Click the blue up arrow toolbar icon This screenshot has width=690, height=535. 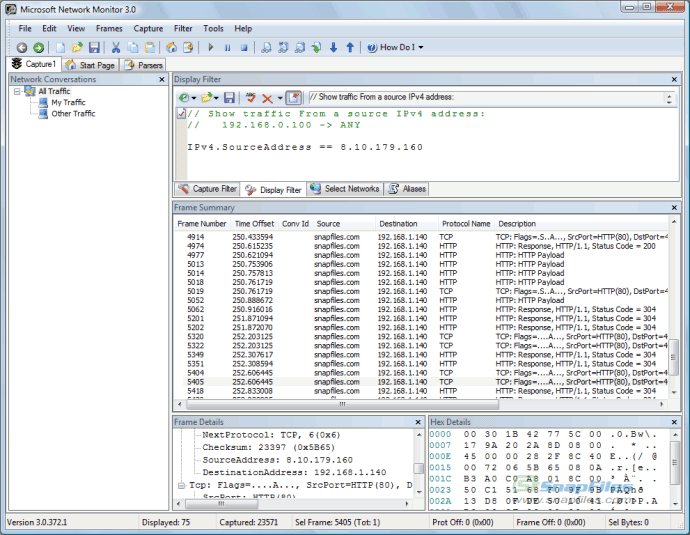coord(350,48)
